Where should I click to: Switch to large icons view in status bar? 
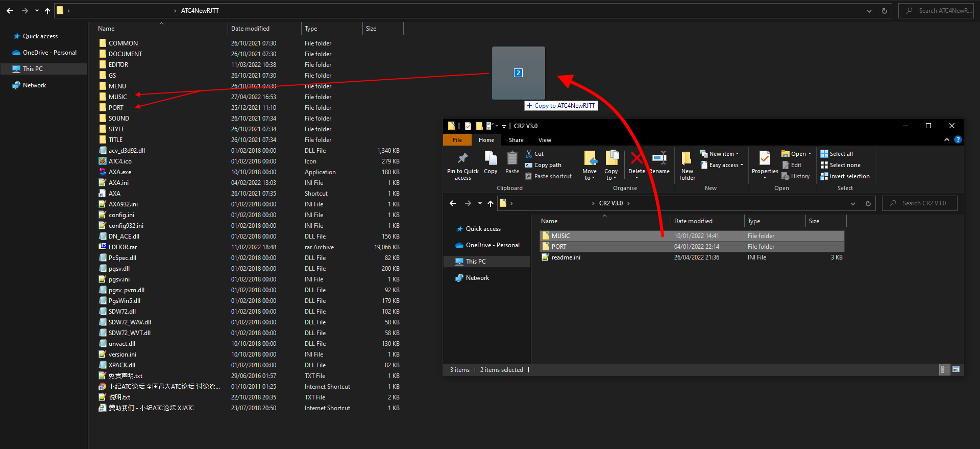(x=956, y=369)
